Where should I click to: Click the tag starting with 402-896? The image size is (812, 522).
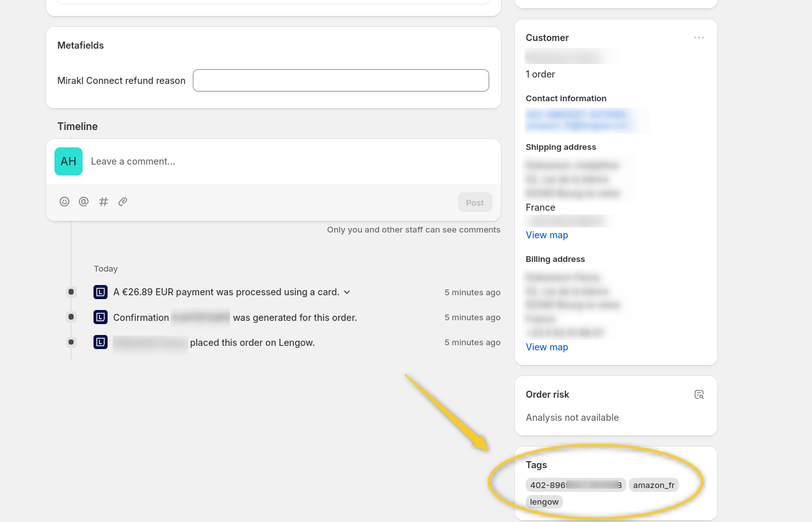coord(575,485)
